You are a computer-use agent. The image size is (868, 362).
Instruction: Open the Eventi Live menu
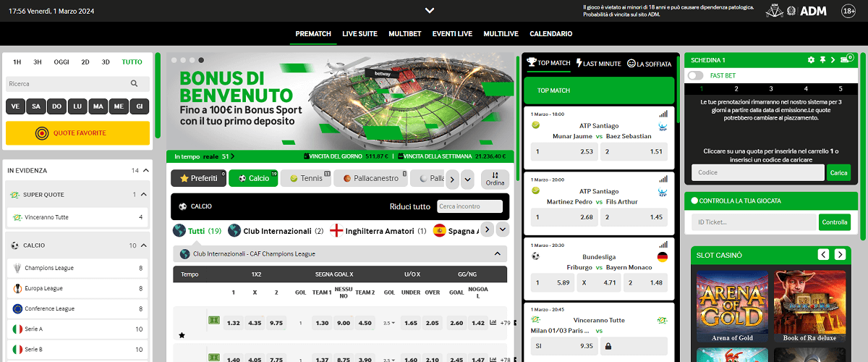(x=452, y=34)
